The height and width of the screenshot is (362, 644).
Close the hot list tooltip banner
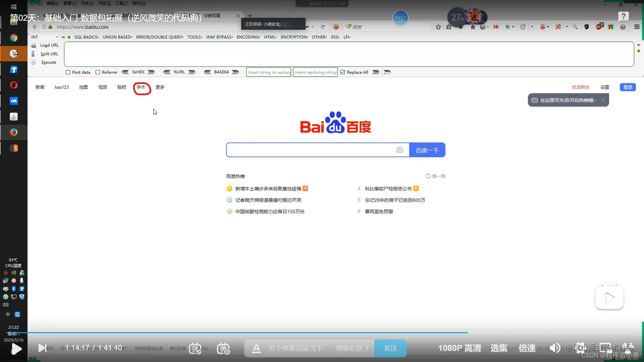[603, 100]
